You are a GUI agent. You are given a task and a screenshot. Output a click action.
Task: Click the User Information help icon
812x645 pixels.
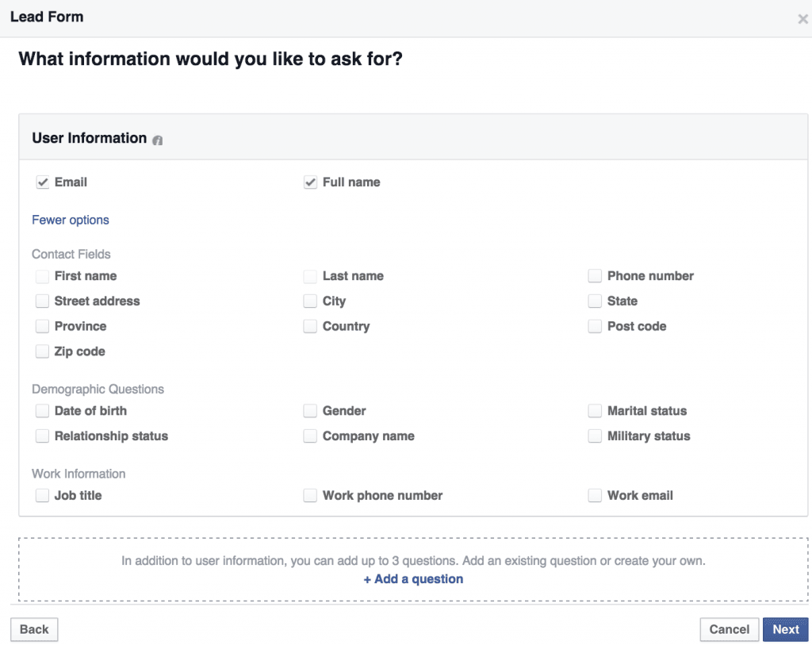point(158,140)
